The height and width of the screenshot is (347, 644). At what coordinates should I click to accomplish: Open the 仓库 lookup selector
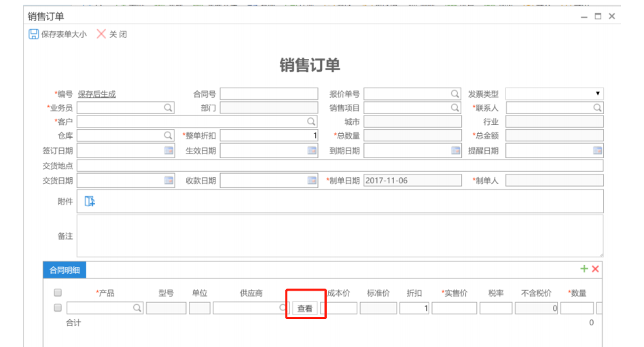pyautogui.click(x=168, y=136)
